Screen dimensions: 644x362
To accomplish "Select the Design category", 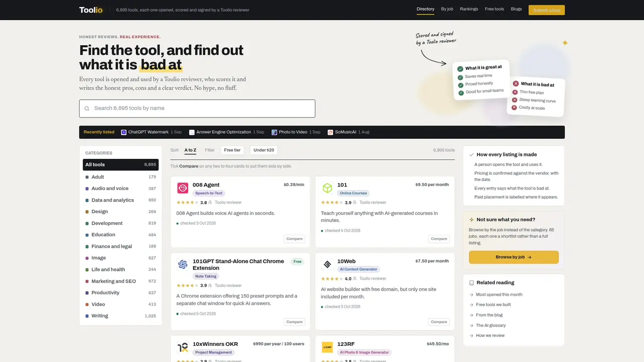I will [x=121, y=212].
